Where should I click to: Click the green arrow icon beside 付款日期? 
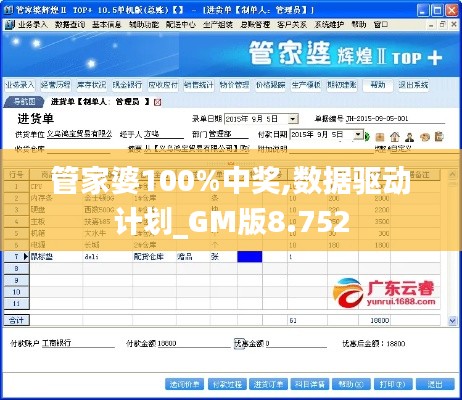(368, 136)
